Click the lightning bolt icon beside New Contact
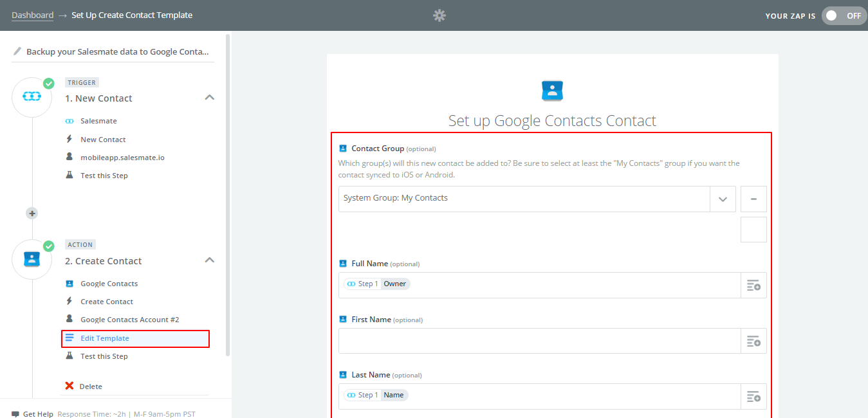Screen dimensions: 868x418 [69, 139]
